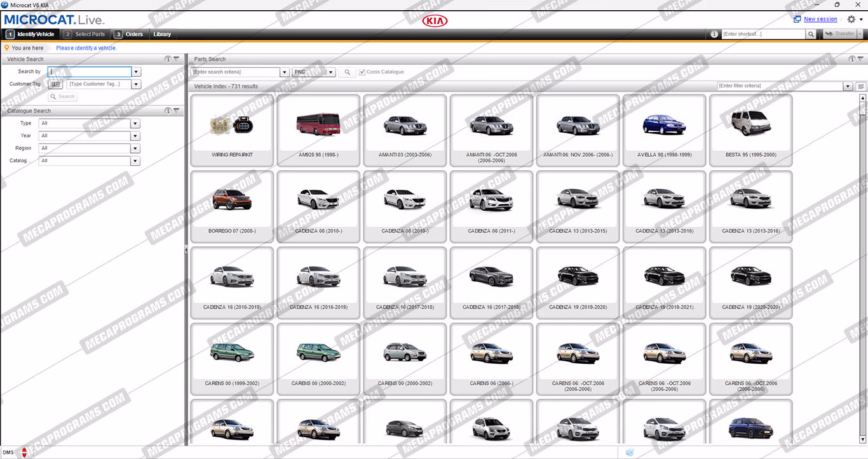
Task: Select the WIRING REPAIRKIT thumbnail
Action: tap(232, 130)
